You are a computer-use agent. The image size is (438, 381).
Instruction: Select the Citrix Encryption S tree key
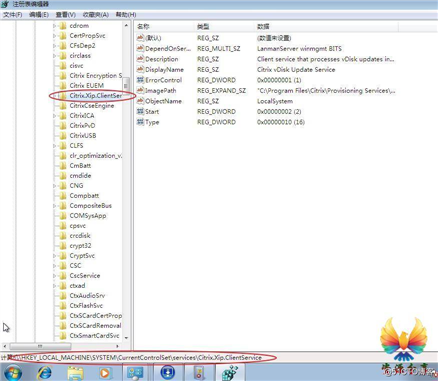pyautogui.click(x=96, y=76)
